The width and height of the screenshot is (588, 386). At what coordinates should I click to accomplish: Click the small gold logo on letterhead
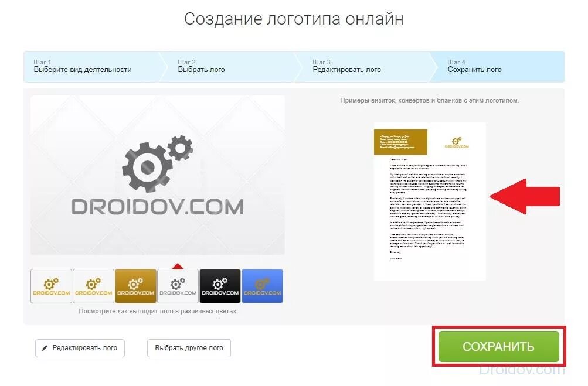click(456, 142)
